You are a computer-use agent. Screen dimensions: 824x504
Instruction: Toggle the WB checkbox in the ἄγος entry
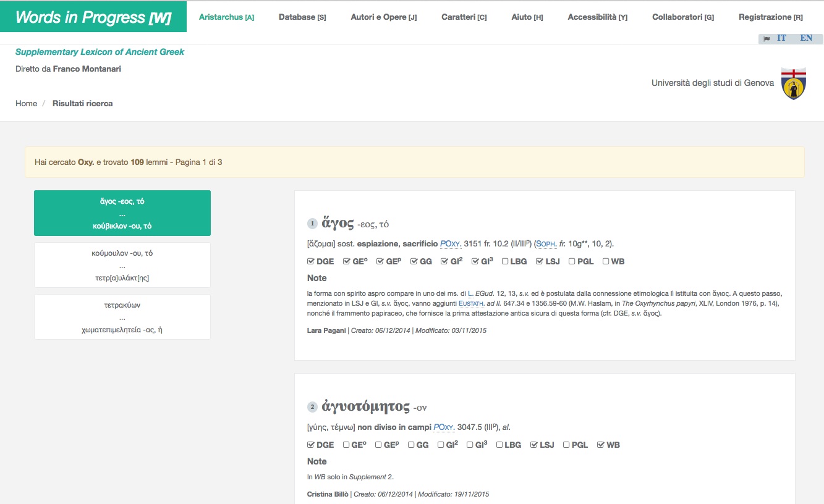coord(606,261)
